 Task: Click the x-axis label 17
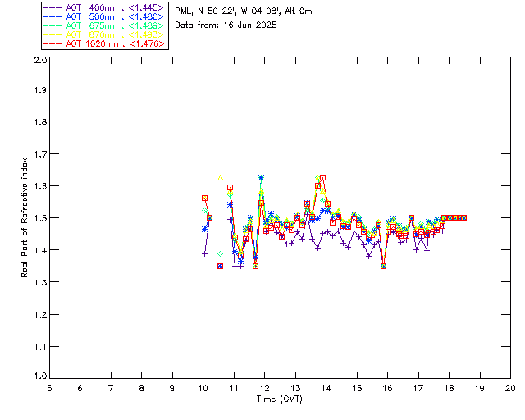pyautogui.click(x=418, y=388)
